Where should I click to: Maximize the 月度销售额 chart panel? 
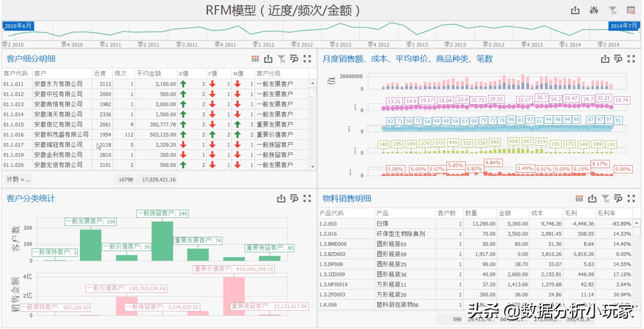[x=632, y=59]
